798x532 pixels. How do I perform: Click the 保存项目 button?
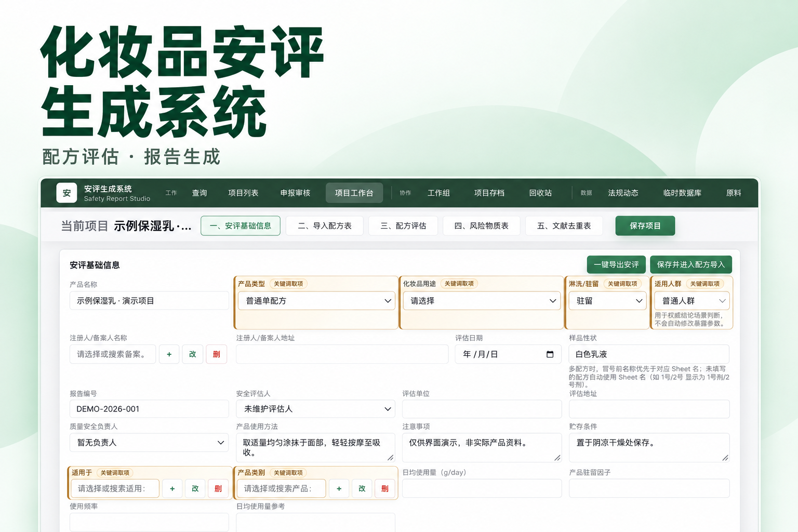pos(645,226)
